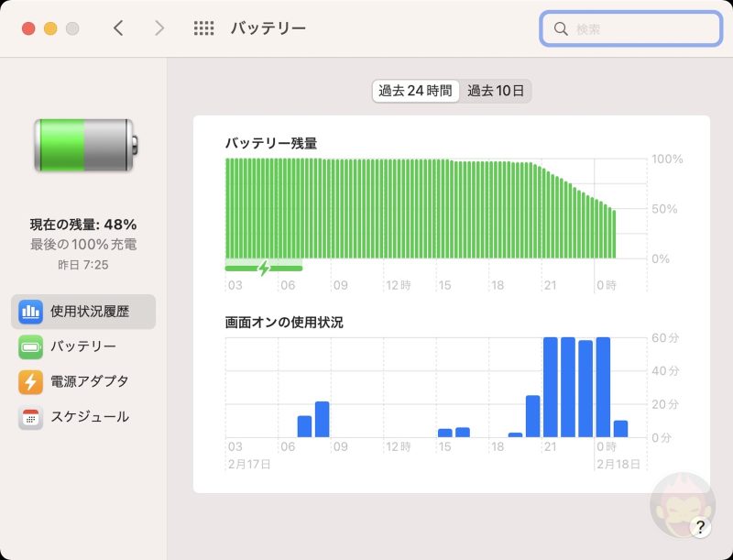This screenshot has height=560, width=733.
Task: Click the charging bolt marker on the chart
Action: tap(264, 266)
